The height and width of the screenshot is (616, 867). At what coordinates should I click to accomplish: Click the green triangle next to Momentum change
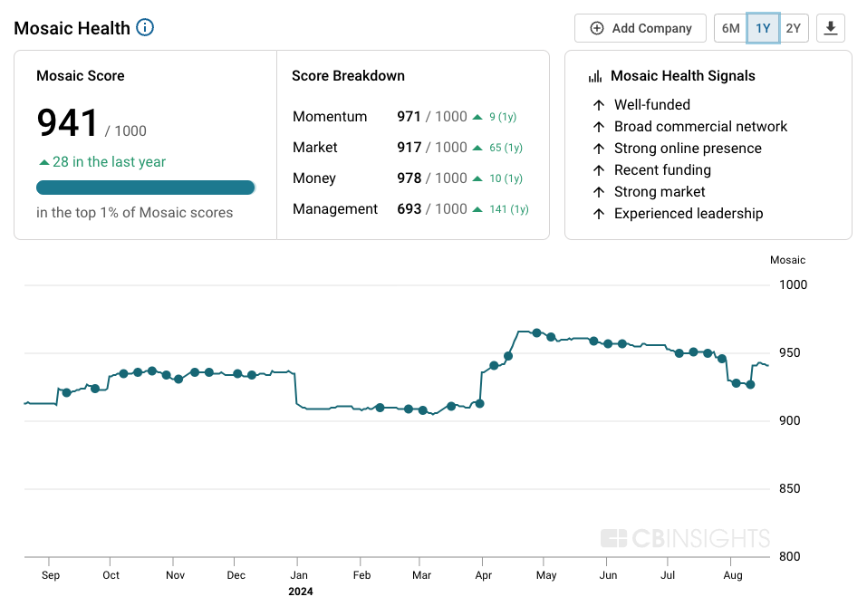pos(477,117)
